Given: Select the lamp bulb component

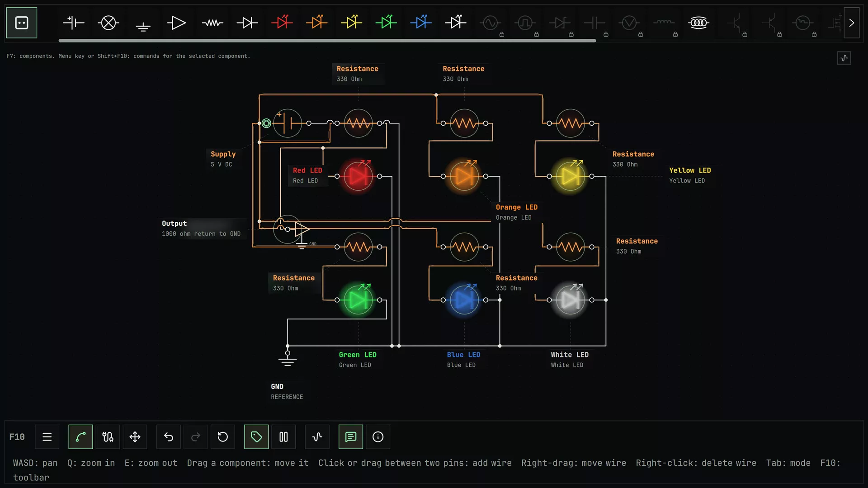Looking at the screenshot, I should [x=108, y=23].
